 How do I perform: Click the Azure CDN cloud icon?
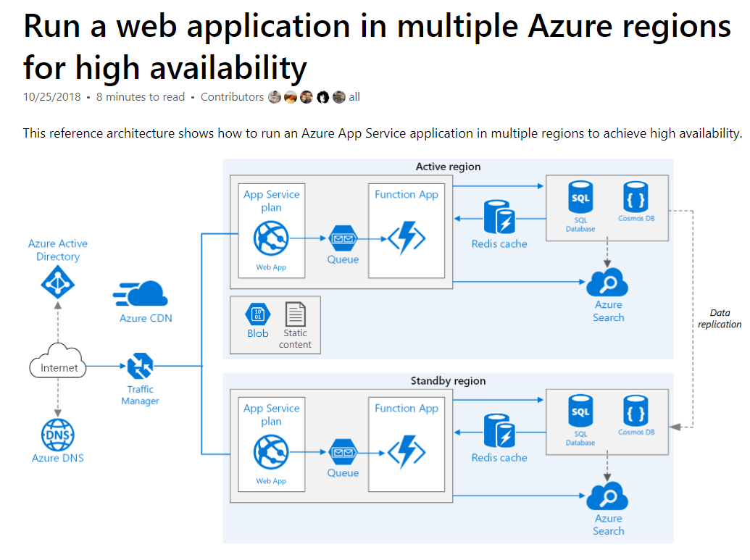pos(141,293)
